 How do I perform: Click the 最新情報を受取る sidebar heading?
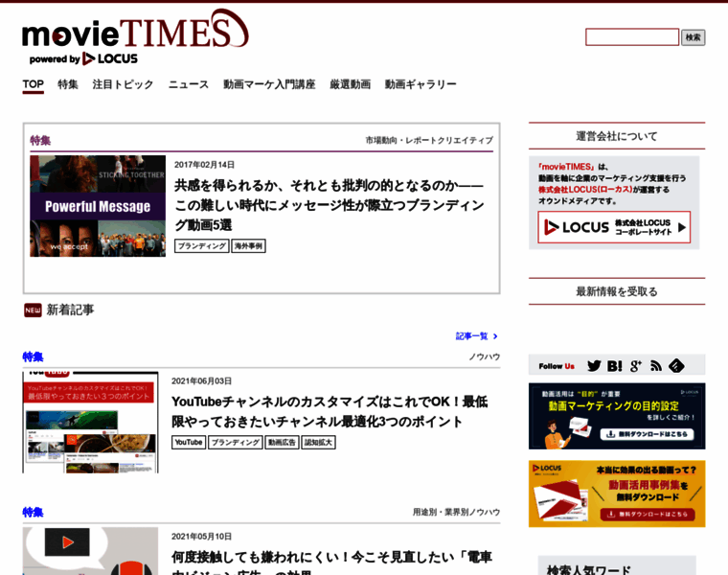click(x=617, y=291)
